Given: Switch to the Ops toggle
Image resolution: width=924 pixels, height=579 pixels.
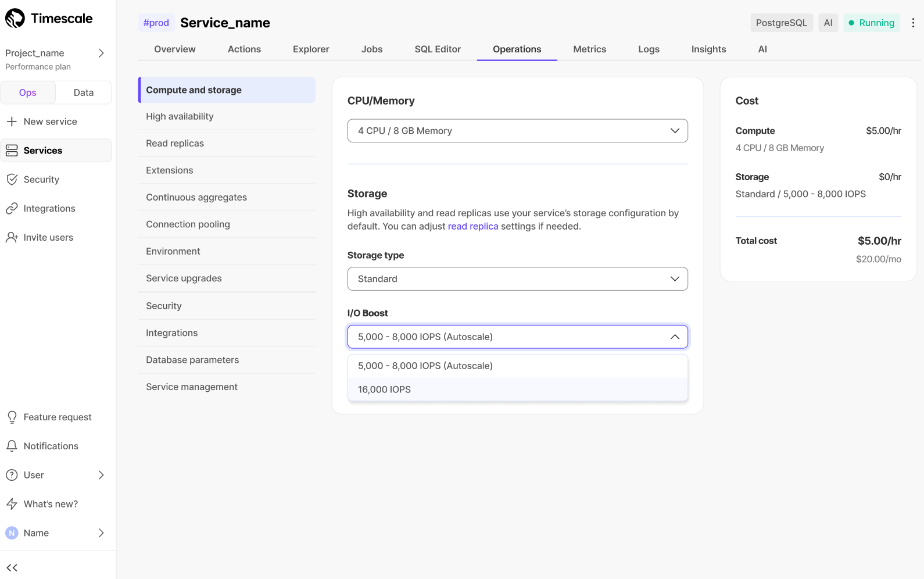Looking at the screenshot, I should (28, 92).
